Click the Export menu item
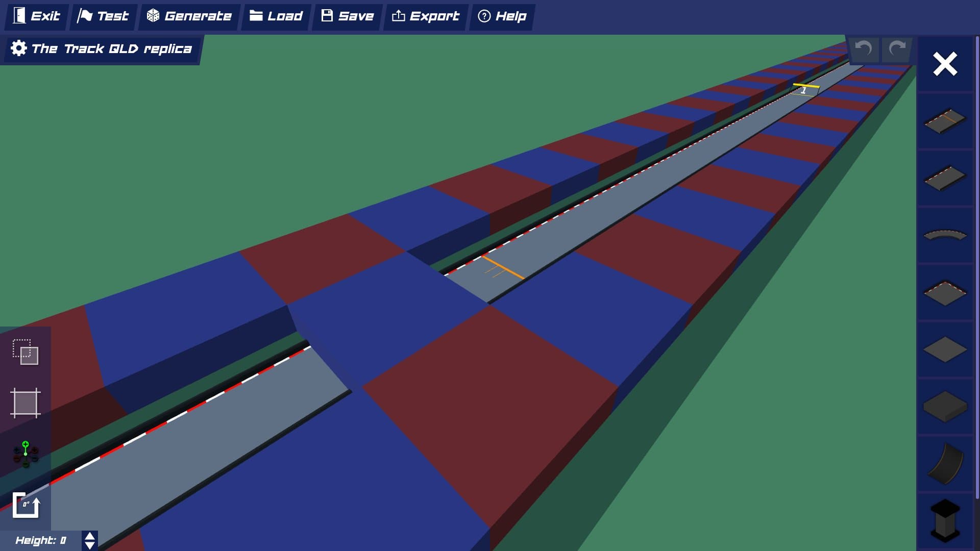The image size is (980, 551). point(426,16)
